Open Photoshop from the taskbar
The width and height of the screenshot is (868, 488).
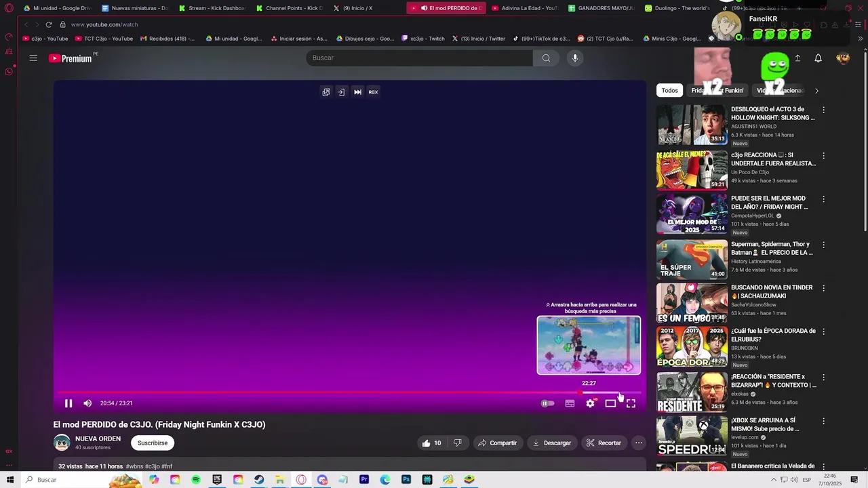[x=406, y=480]
